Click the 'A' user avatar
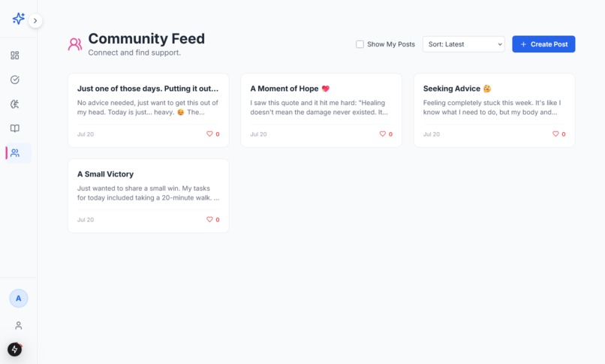This screenshot has width=605, height=364. (19, 299)
